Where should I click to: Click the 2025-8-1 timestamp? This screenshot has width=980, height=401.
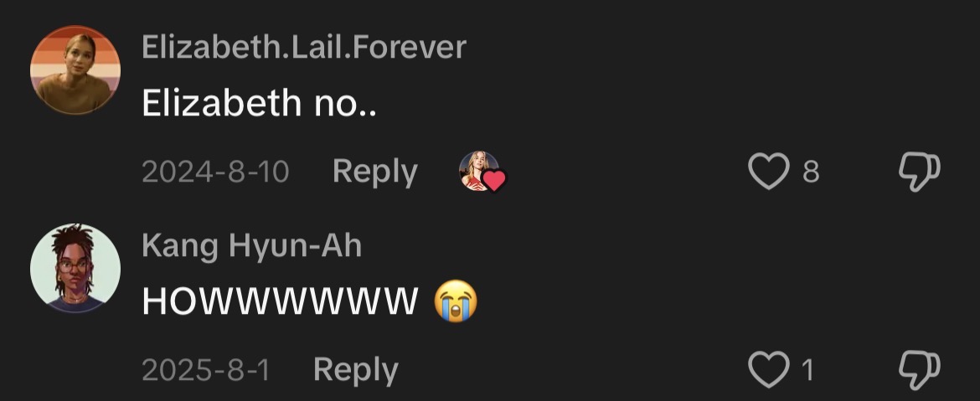click(205, 370)
